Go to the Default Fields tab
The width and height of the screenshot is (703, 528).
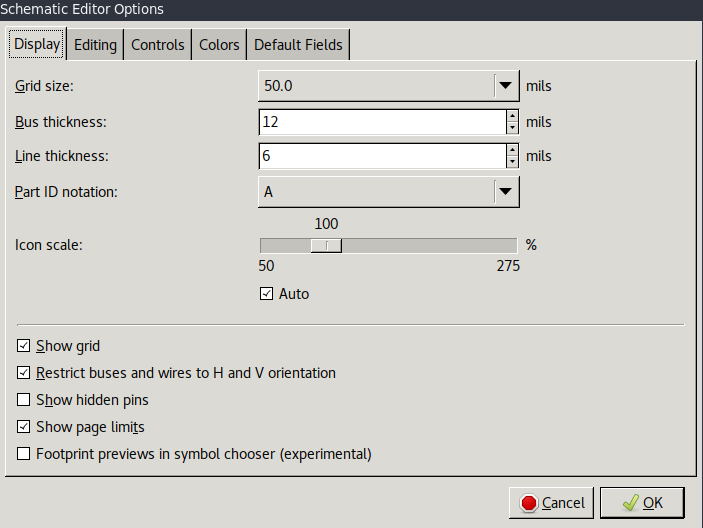[298, 45]
